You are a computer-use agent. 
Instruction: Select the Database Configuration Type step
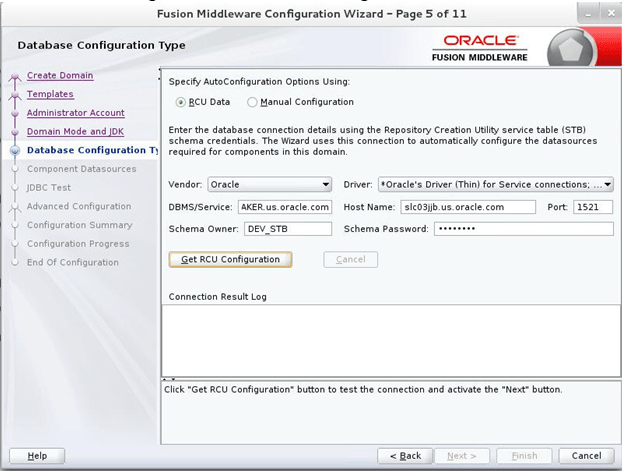pyautogui.click(x=92, y=150)
